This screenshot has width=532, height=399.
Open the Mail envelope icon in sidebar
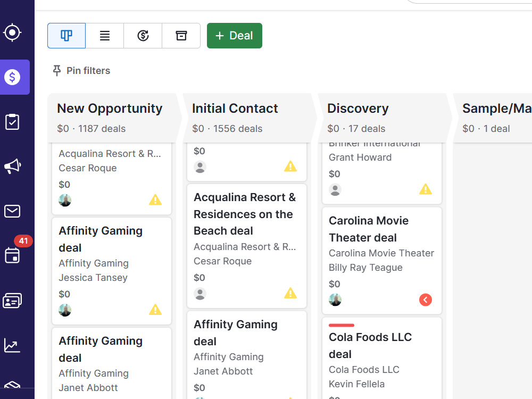(12, 211)
